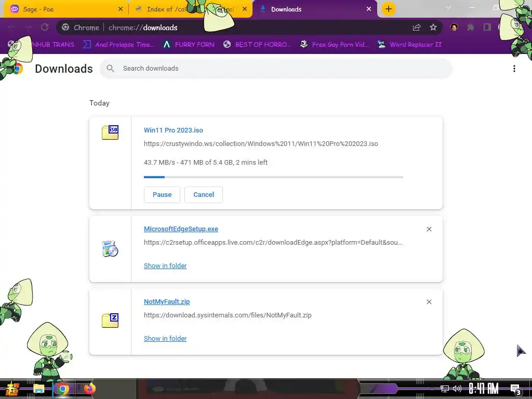Select the Downloads tab
This screenshot has width=532, height=399.
click(x=314, y=9)
